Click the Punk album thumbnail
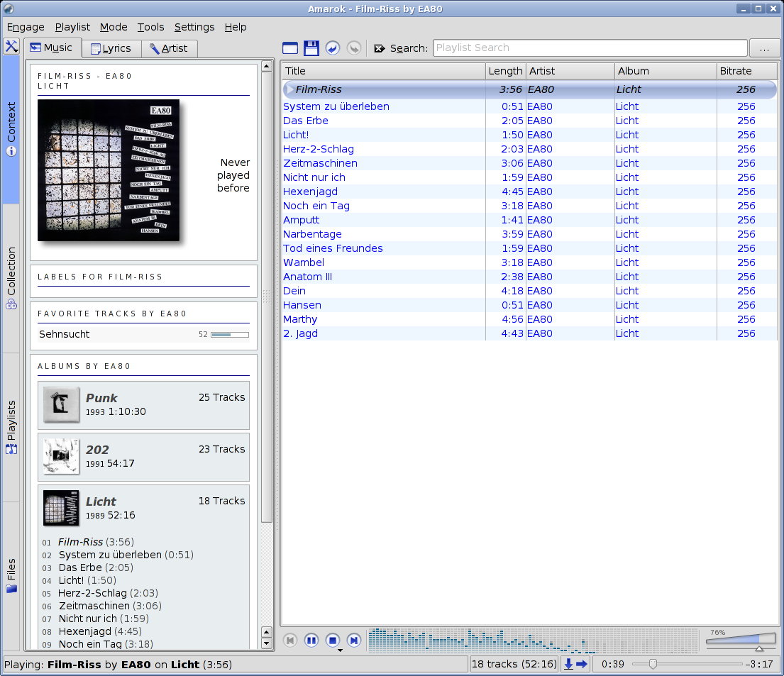 point(61,404)
